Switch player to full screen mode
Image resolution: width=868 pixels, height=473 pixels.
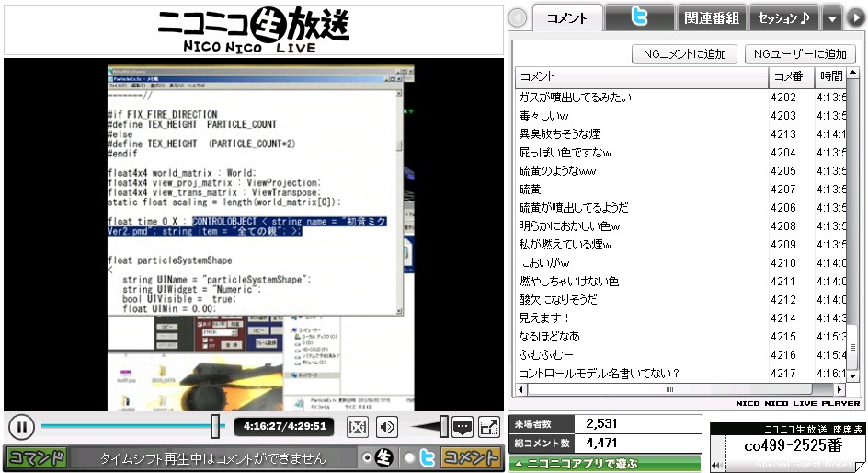tap(489, 427)
